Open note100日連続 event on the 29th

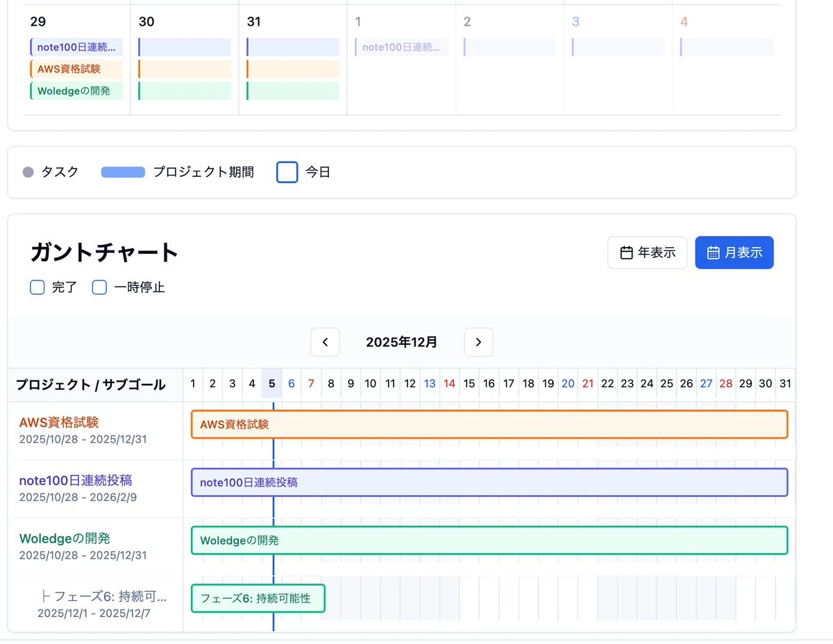[x=76, y=47]
